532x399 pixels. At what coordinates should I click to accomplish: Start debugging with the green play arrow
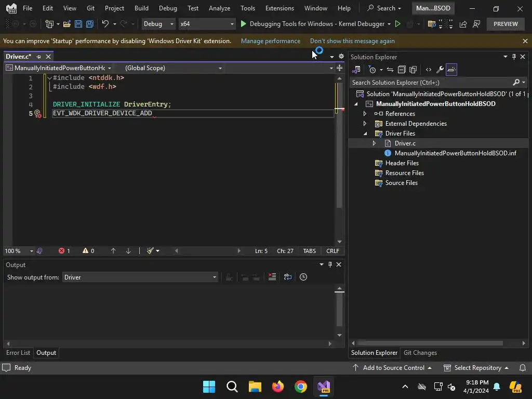243,24
